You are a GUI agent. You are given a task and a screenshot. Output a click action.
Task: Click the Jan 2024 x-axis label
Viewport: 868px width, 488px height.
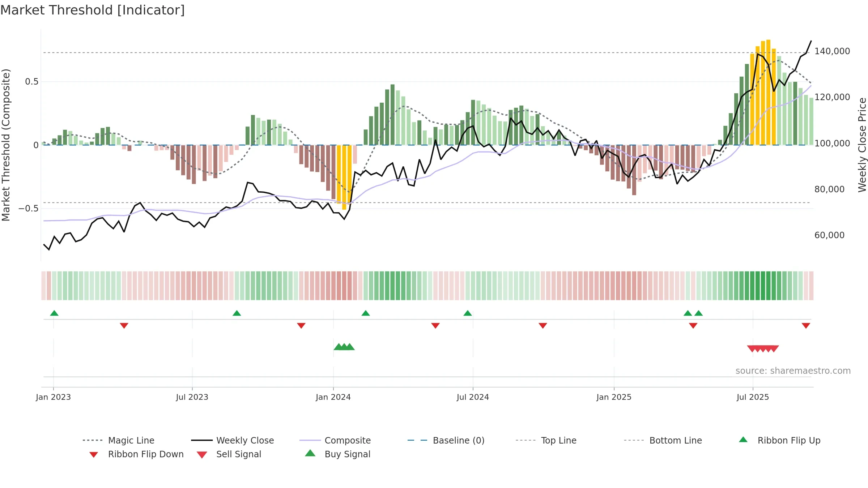333,397
